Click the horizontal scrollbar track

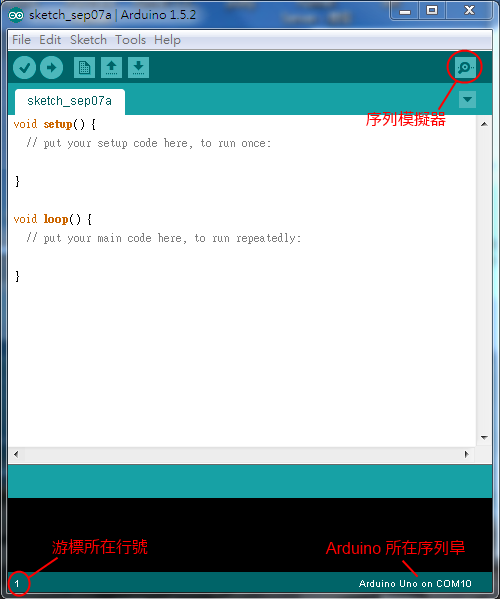click(x=241, y=455)
